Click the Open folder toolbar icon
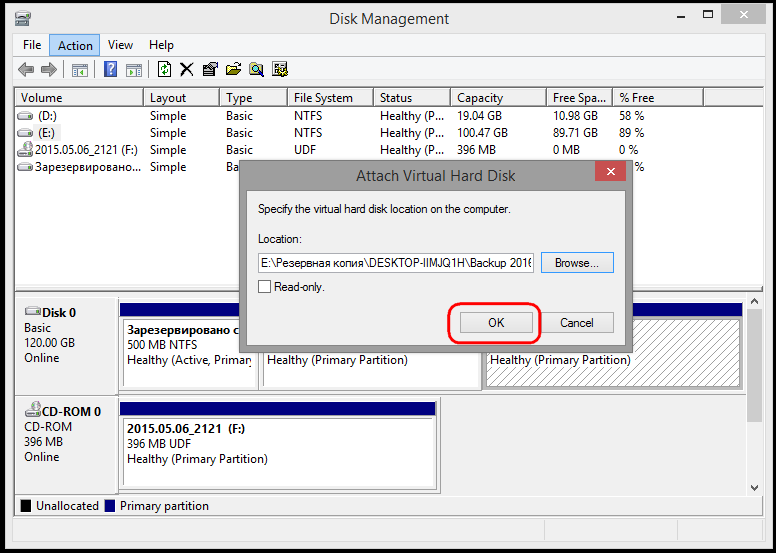This screenshot has height=553, width=776. (x=233, y=69)
